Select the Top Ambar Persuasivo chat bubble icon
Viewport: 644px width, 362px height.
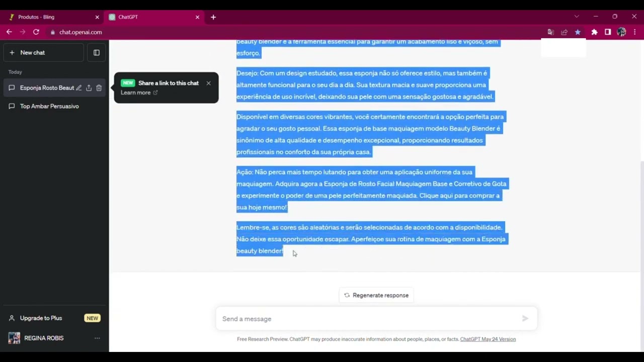12,106
